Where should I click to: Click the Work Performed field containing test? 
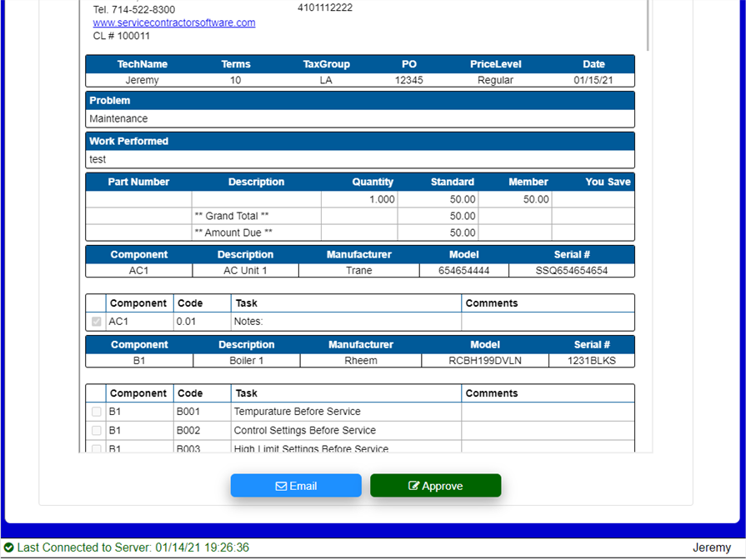359,159
